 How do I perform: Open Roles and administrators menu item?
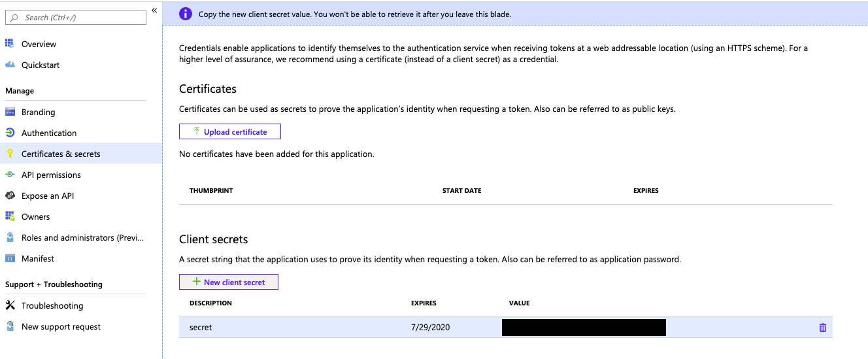point(81,237)
